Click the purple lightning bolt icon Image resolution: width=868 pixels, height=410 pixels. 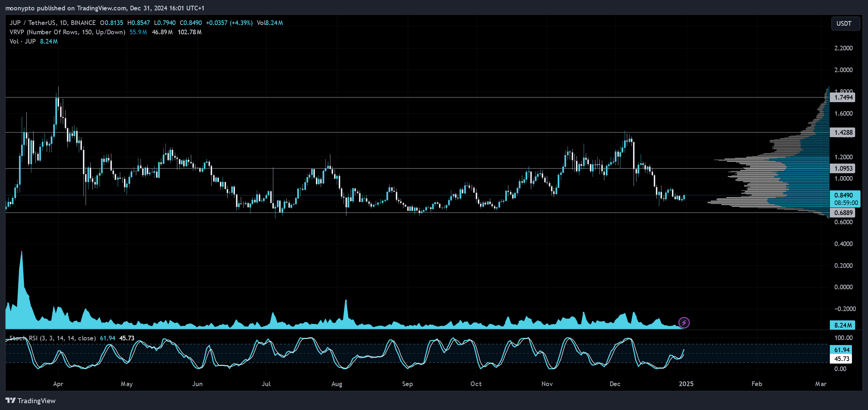[x=684, y=323]
